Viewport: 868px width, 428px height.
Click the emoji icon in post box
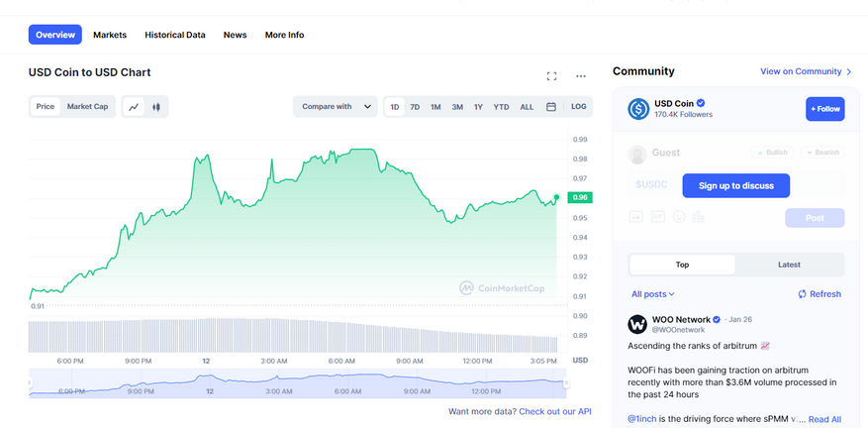coord(679,217)
